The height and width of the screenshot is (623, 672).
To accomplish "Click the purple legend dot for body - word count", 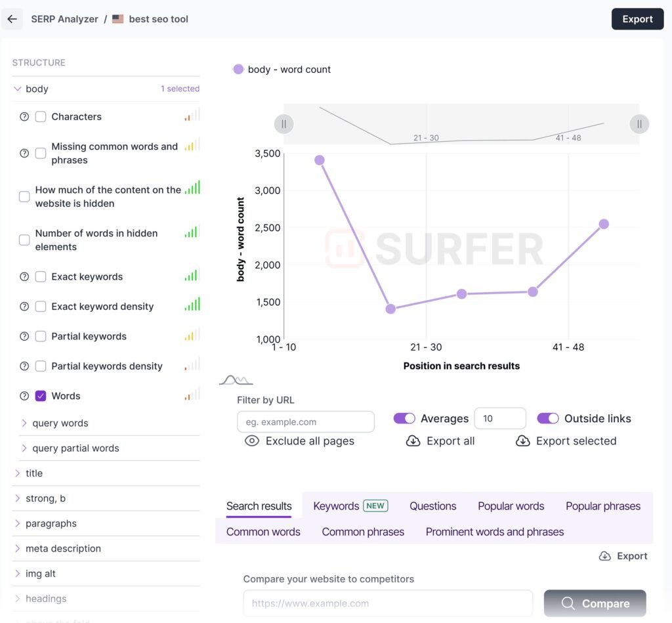I will point(238,70).
